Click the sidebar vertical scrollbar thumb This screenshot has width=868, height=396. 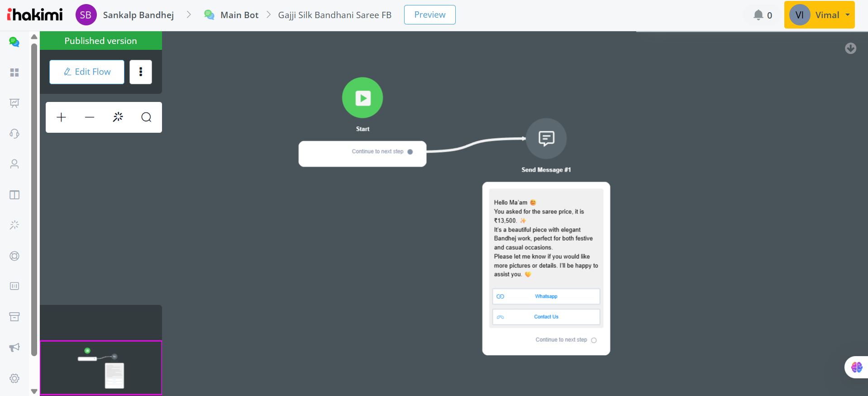[x=34, y=199]
